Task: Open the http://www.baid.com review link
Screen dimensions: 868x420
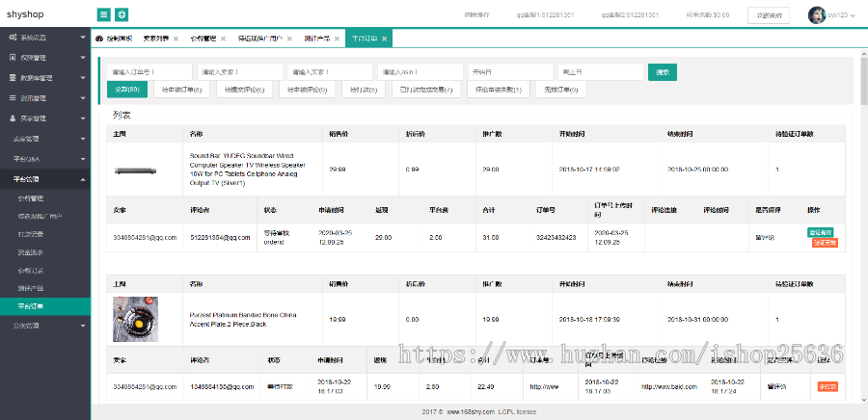Action: [669, 387]
